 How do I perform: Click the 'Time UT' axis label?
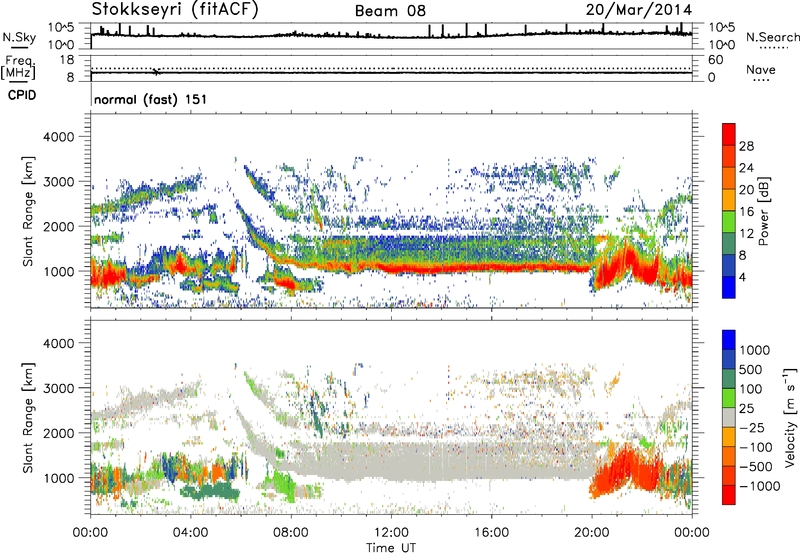(391, 548)
